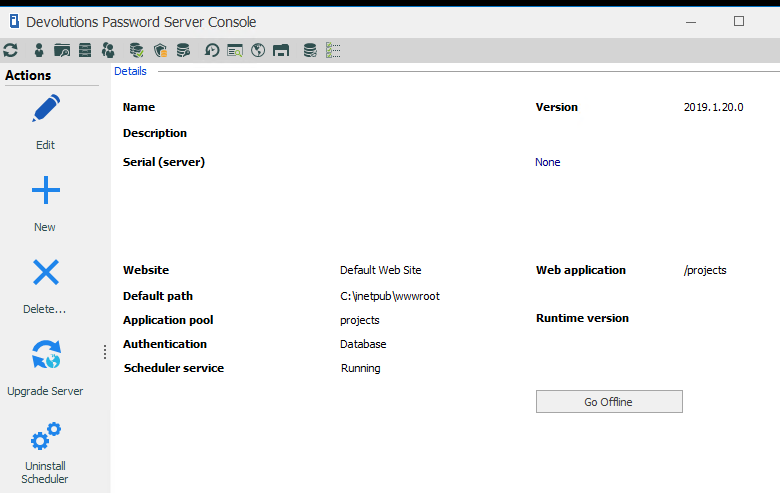This screenshot has height=493, width=780.
Task: Click the Website label
Action: [146, 270]
